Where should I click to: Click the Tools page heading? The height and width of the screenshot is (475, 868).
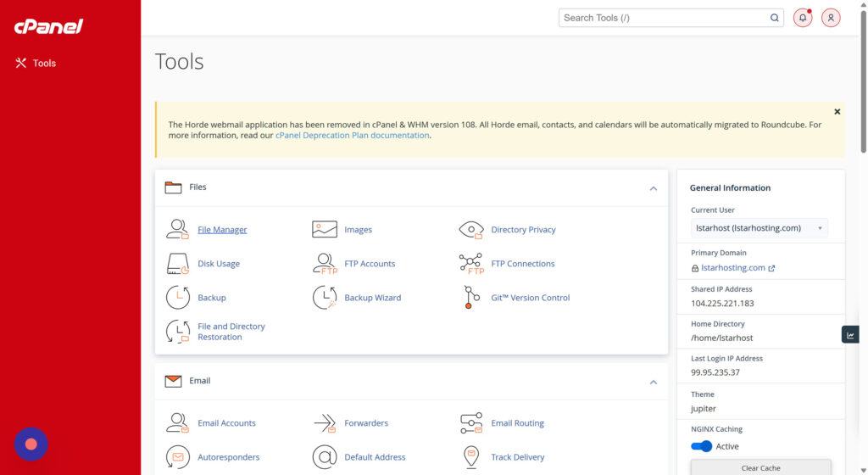(x=180, y=61)
